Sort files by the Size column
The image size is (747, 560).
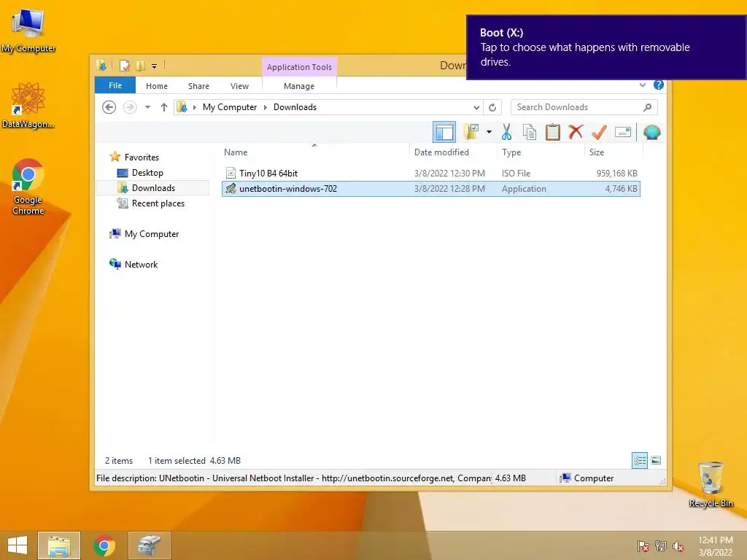click(x=614, y=152)
